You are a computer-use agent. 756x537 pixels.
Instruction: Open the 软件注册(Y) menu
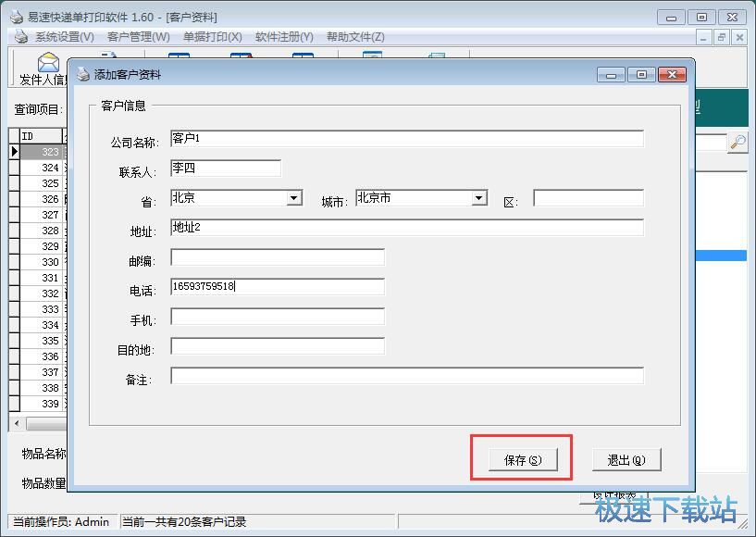(284, 37)
